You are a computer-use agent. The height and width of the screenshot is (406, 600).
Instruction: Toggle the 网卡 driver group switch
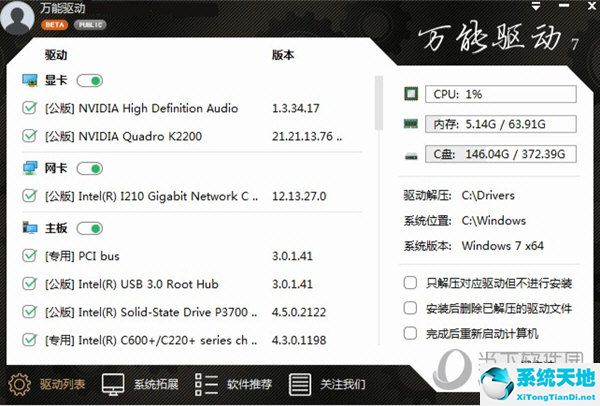click(x=90, y=168)
